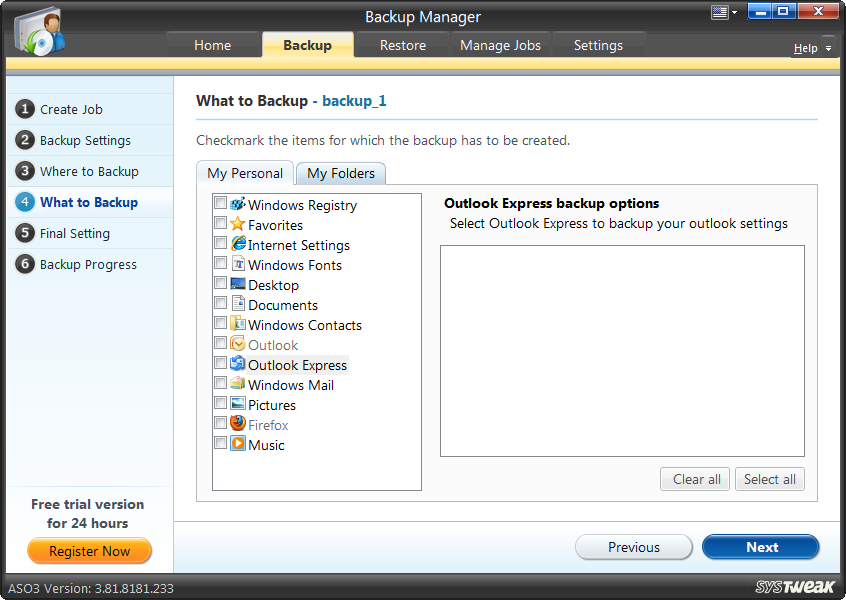Image resolution: width=846 pixels, height=600 pixels.
Task: Open the Help dropdown
Action: tap(813, 48)
